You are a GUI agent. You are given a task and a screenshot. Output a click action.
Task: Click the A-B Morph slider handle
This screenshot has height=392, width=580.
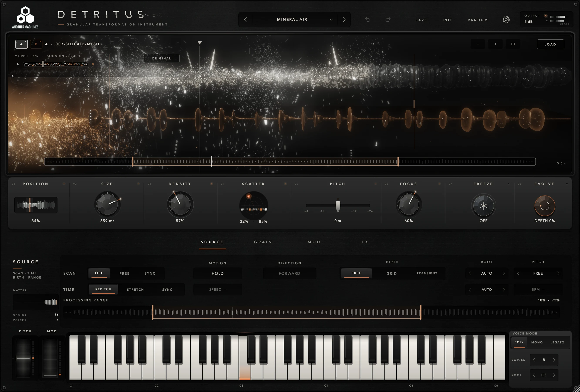(43, 64)
